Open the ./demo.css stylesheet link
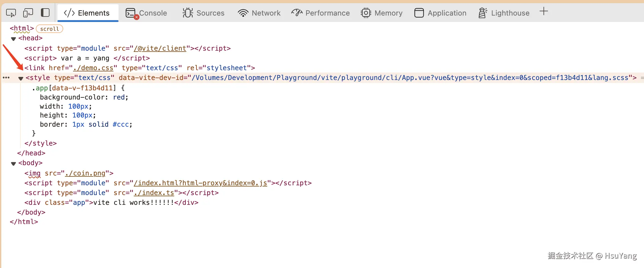 pos(93,68)
